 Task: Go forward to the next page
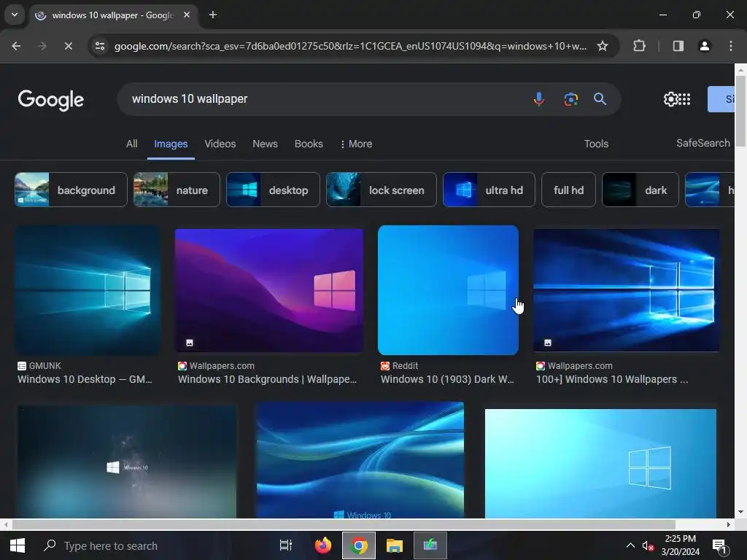(x=42, y=46)
